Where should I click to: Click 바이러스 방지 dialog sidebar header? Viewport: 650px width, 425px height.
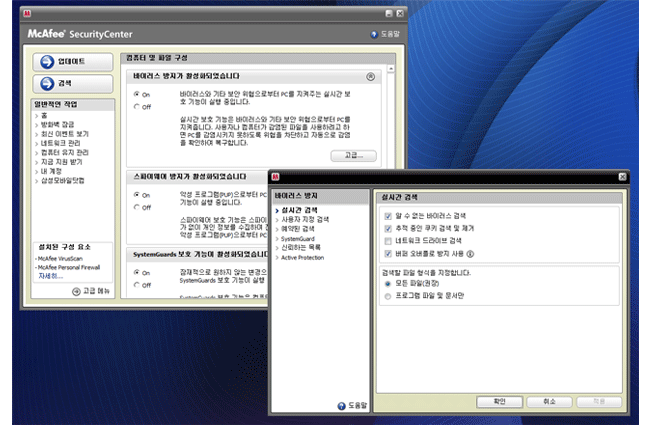click(320, 196)
